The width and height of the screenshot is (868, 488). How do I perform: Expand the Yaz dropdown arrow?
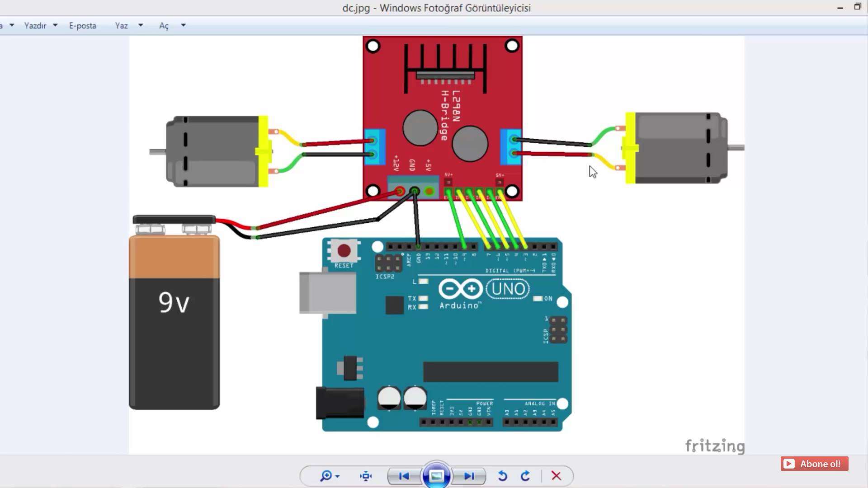141,25
